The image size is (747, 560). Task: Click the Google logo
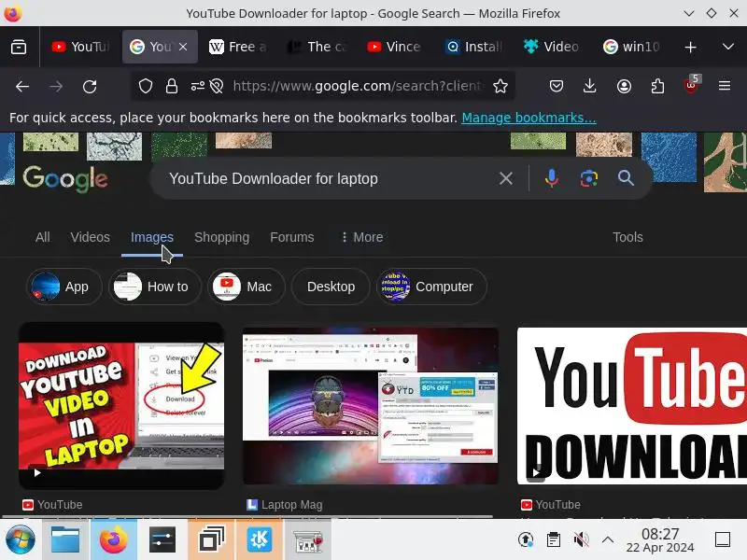click(65, 179)
